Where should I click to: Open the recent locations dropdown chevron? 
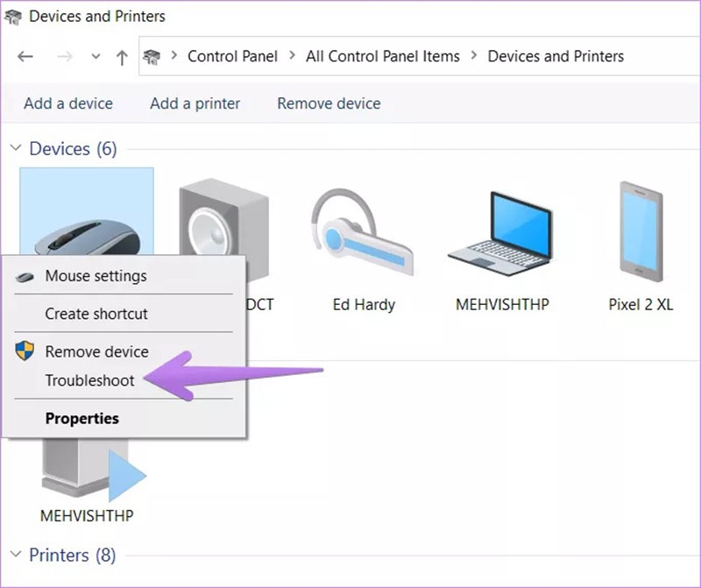click(96, 57)
